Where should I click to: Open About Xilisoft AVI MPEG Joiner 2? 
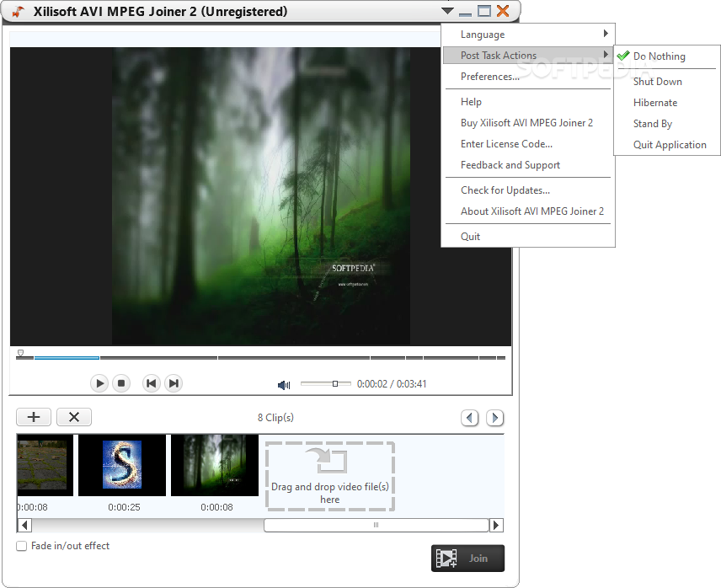(527, 211)
